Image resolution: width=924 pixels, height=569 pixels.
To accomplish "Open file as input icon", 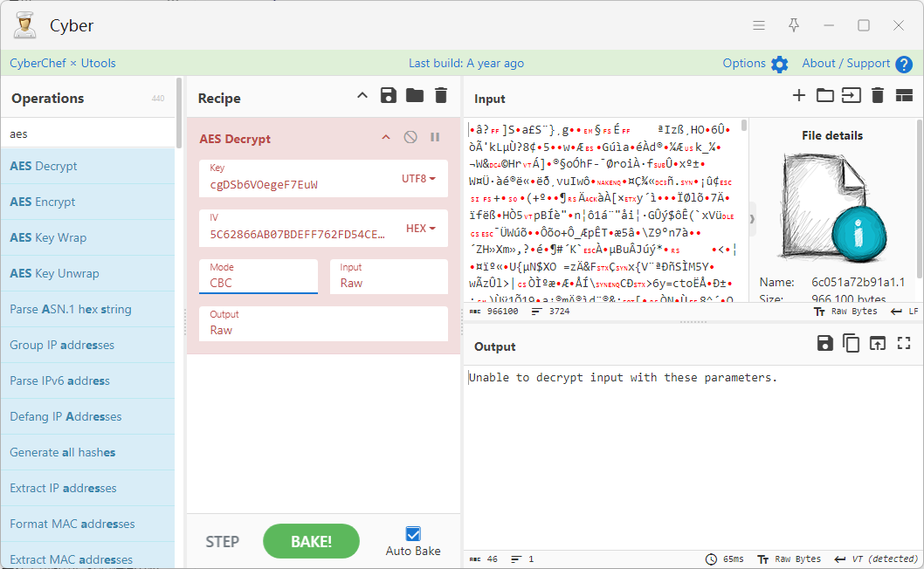I will (851, 95).
